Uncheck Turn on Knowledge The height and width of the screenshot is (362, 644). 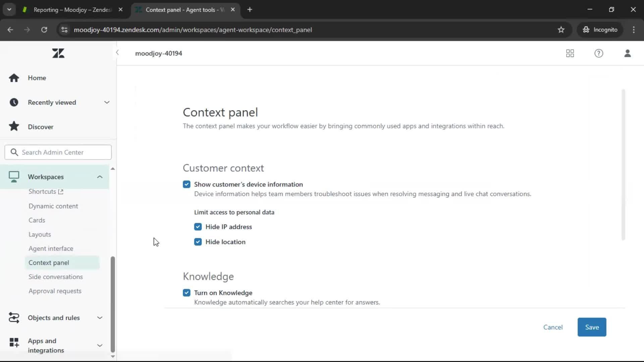click(186, 293)
